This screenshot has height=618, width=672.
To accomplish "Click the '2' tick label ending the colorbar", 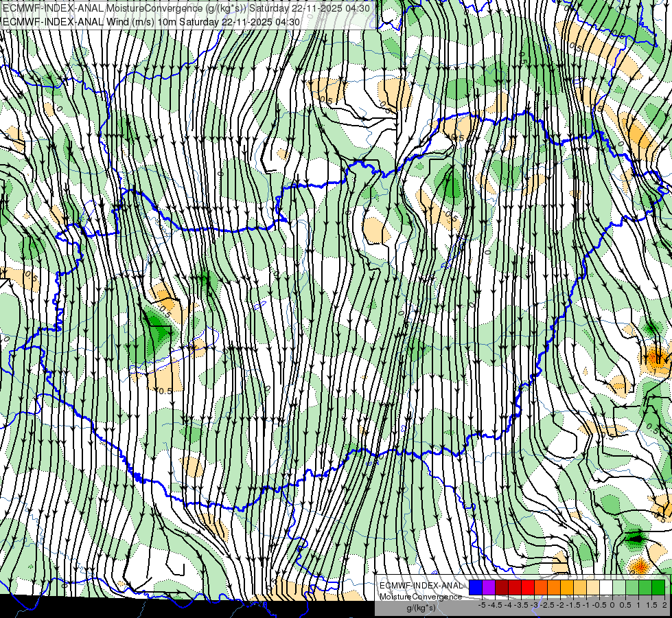I will tap(664, 605).
